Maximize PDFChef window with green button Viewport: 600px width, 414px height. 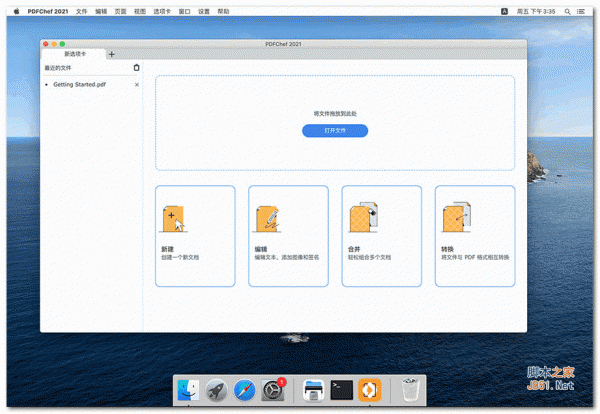pyautogui.click(x=62, y=44)
